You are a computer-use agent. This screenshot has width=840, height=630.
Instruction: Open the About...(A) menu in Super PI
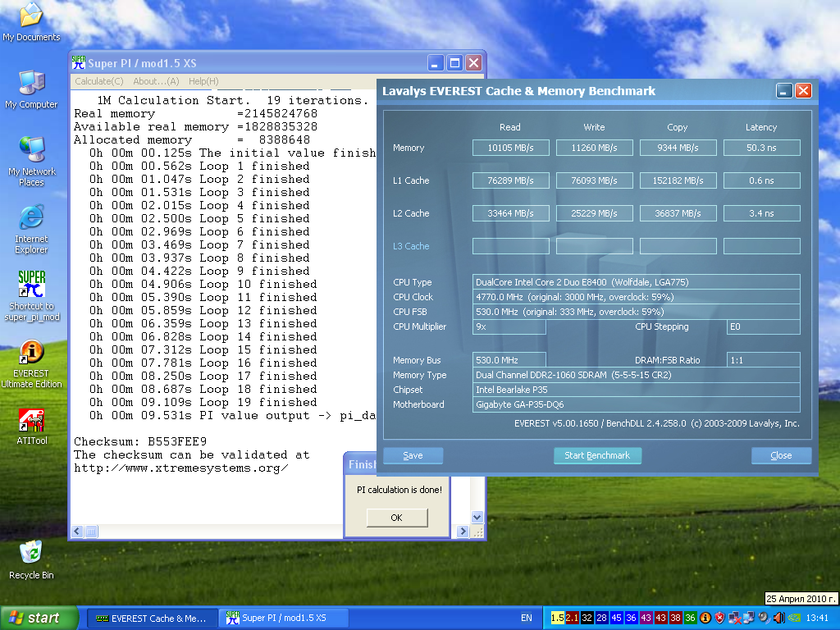(156, 81)
